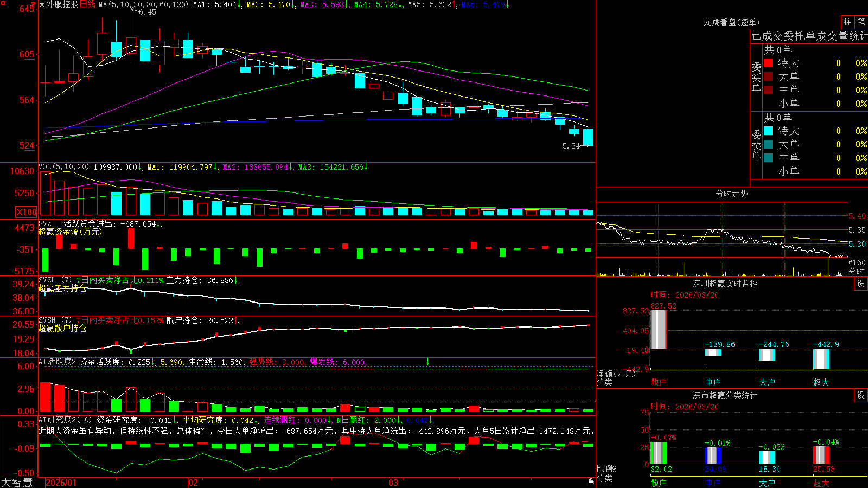Click the teal 大单 sell order swatch
The image size is (868, 488).
[x=768, y=144]
